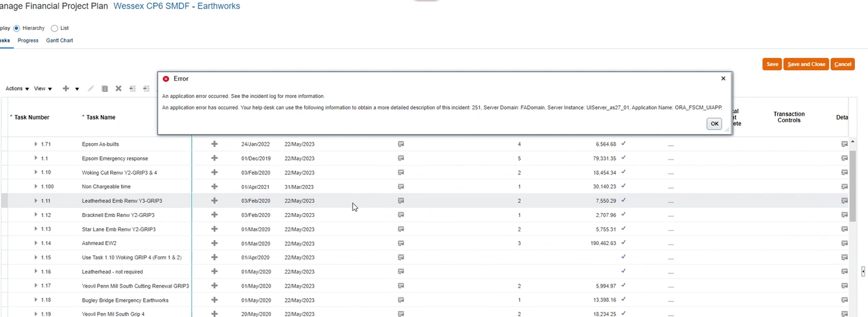868x317 pixels.
Task: Open the Actions dropdown menu
Action: (17, 89)
